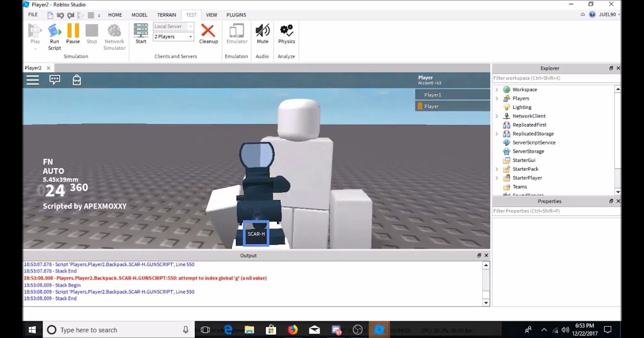644x338 pixels.
Task: Open the Task View taskbar icon
Action: pos(205,329)
